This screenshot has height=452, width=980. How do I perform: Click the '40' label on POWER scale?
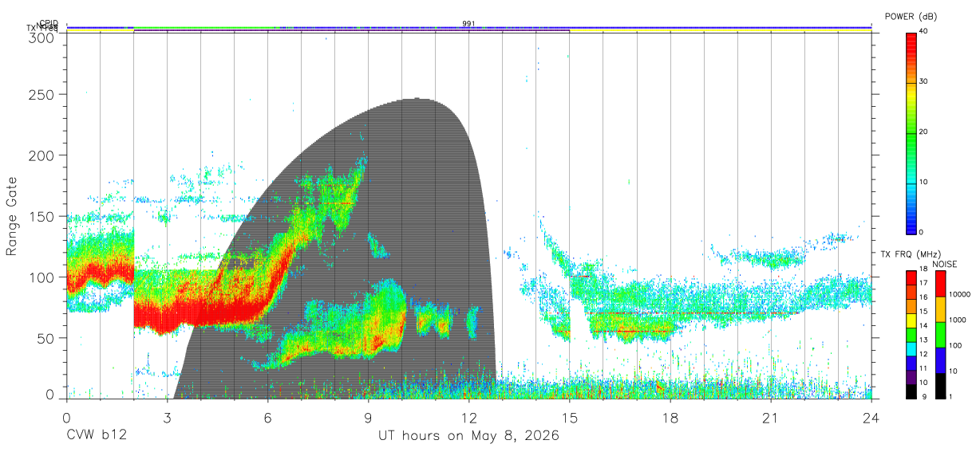[924, 32]
